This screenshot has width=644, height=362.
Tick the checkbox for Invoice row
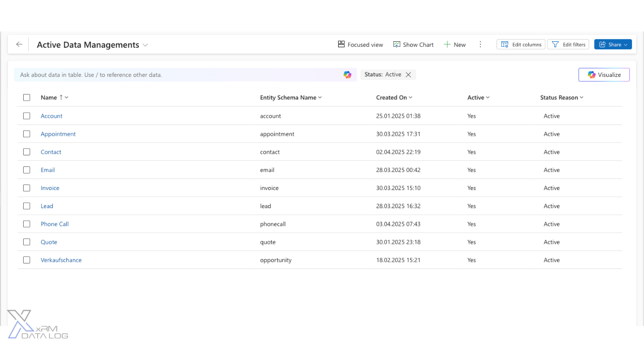click(27, 188)
